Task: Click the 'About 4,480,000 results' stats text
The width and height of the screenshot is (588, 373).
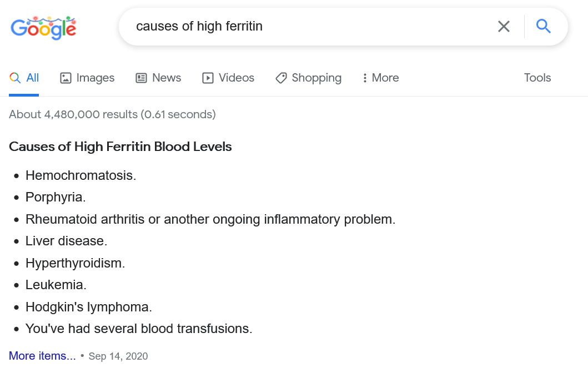Action: point(112,114)
